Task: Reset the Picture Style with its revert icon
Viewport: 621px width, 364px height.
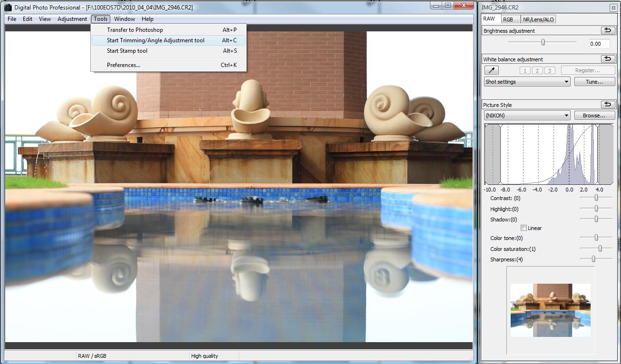Action: (x=607, y=105)
